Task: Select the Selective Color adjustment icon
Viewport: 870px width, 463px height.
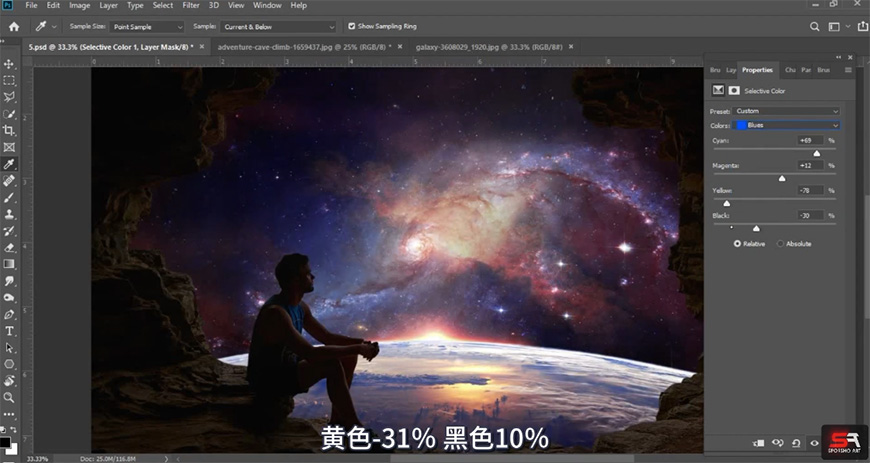Action: (719, 90)
